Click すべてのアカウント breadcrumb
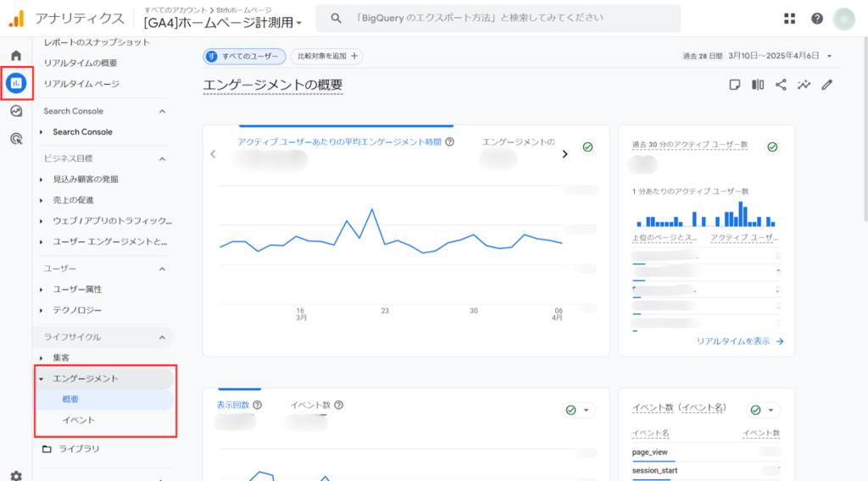The image size is (868, 481). click(175, 10)
